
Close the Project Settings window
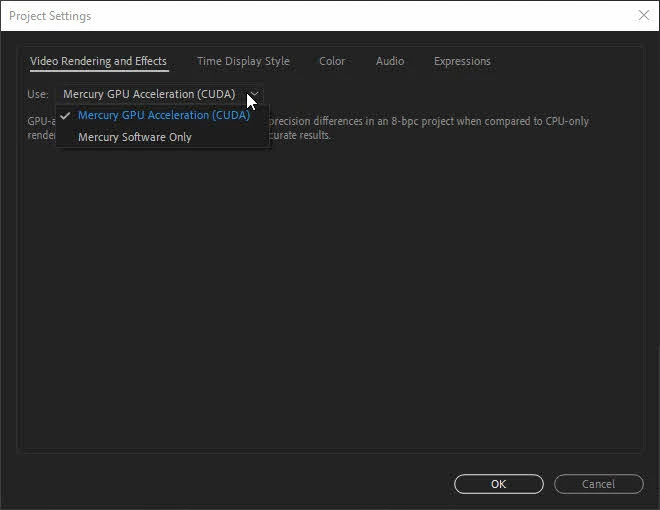coord(644,16)
